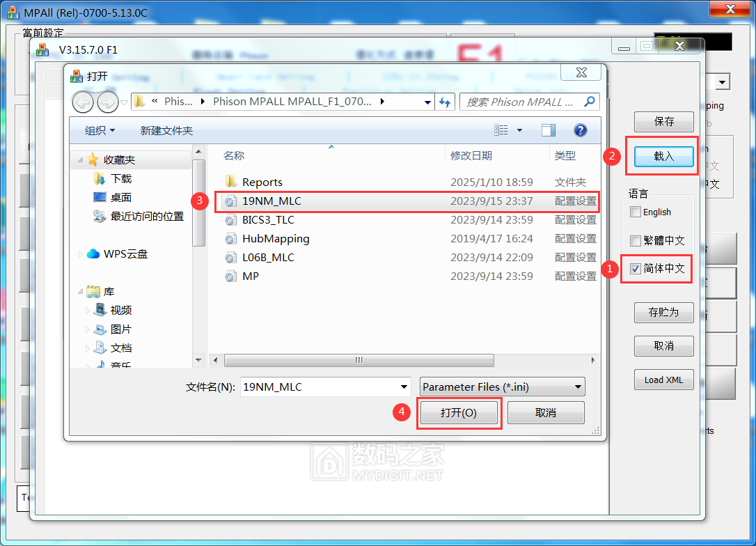Select the HubMapping config file icon
Image resolution: width=756 pixels, height=546 pixels.
point(231,239)
